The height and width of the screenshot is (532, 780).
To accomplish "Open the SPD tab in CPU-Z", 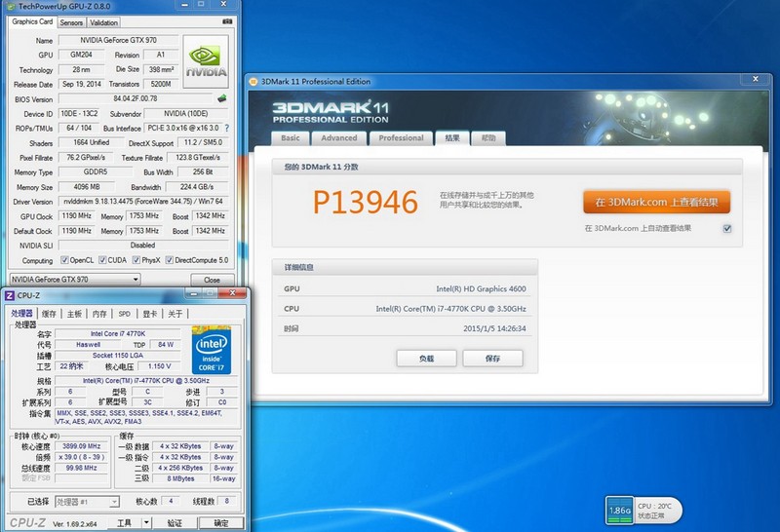I will (125, 314).
